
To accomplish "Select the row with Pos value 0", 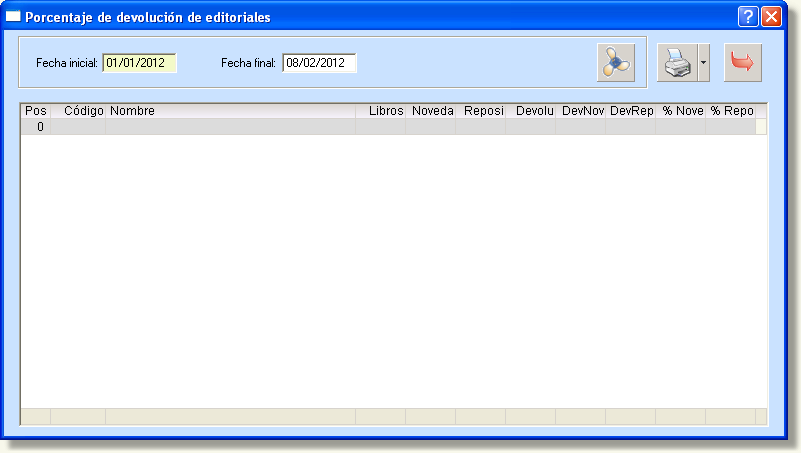I will (388, 127).
